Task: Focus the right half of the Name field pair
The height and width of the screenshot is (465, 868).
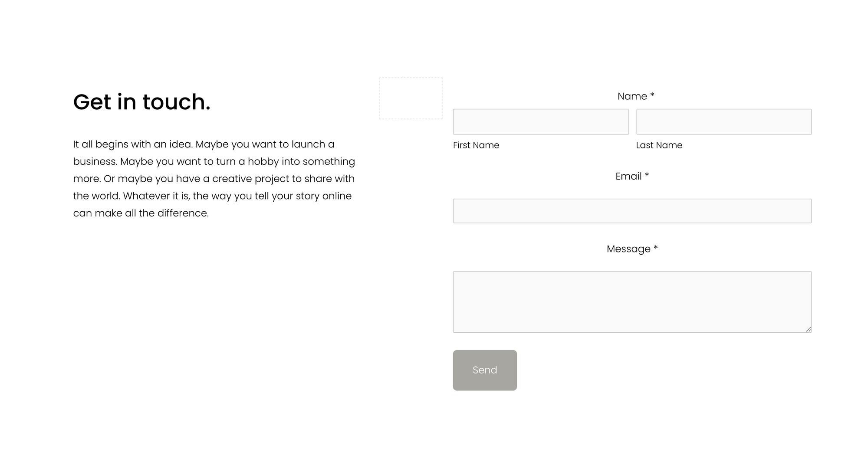Action: tap(723, 122)
